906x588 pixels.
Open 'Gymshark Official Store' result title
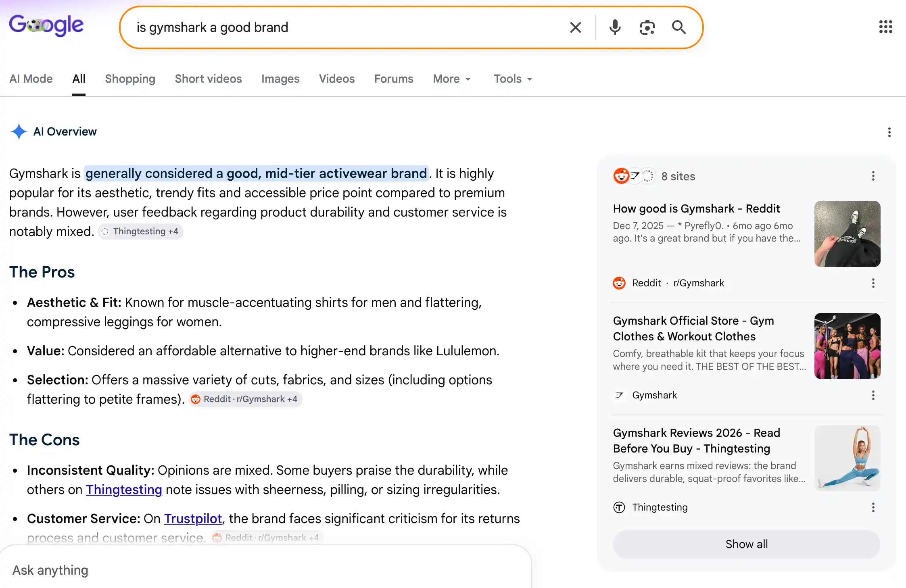point(693,328)
